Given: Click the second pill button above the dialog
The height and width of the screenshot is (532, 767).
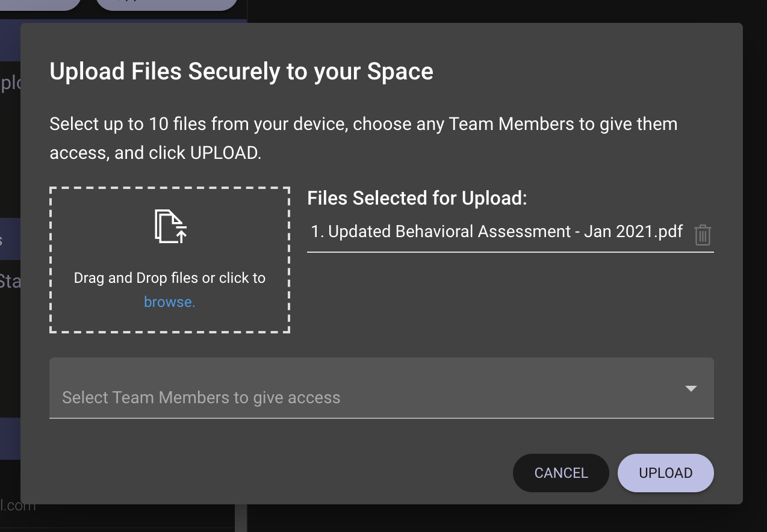Looking at the screenshot, I should 166,4.
